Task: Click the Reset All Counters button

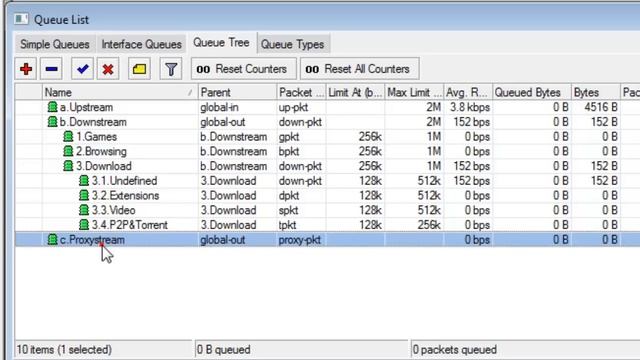Action: click(360, 69)
